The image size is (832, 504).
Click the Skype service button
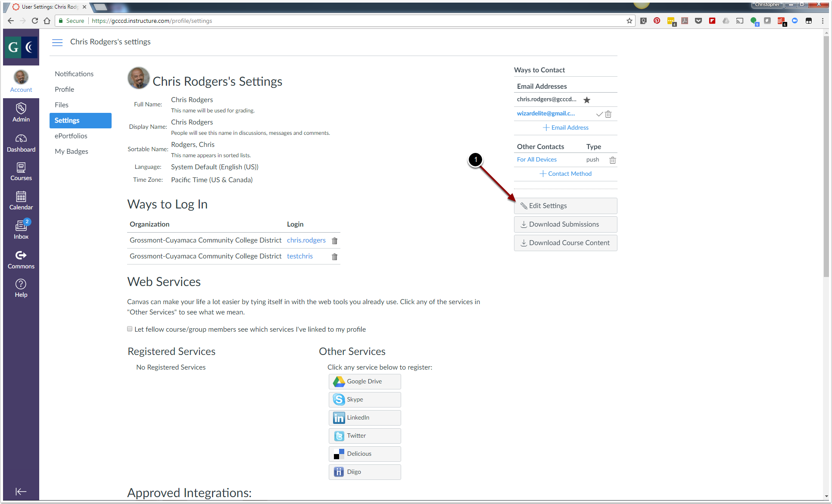(x=365, y=400)
